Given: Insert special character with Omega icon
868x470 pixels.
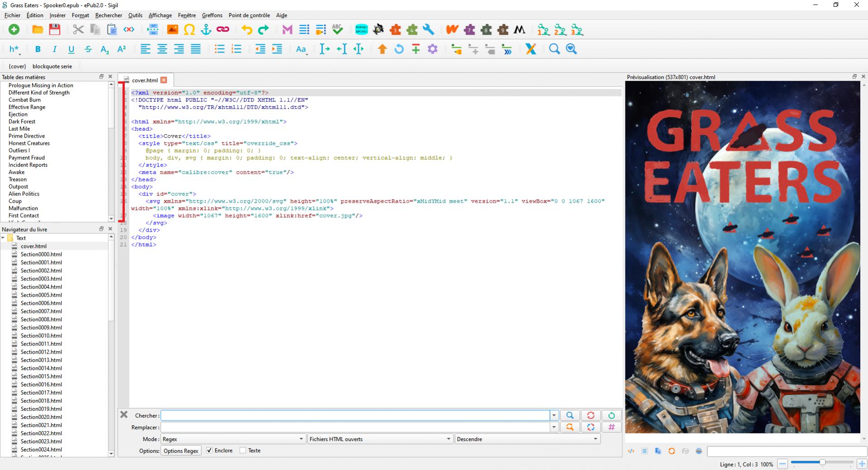Looking at the screenshot, I should pos(190,30).
